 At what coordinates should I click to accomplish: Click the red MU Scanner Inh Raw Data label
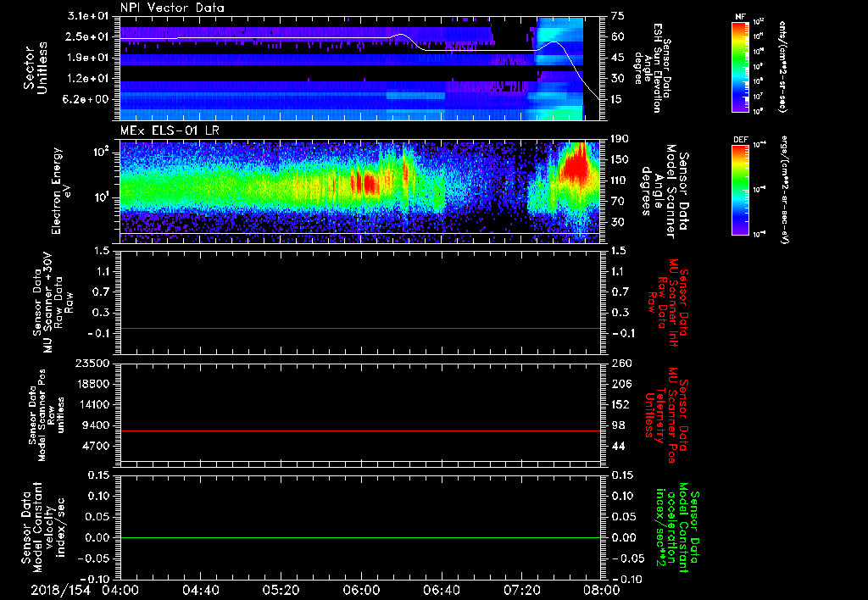(x=666, y=303)
